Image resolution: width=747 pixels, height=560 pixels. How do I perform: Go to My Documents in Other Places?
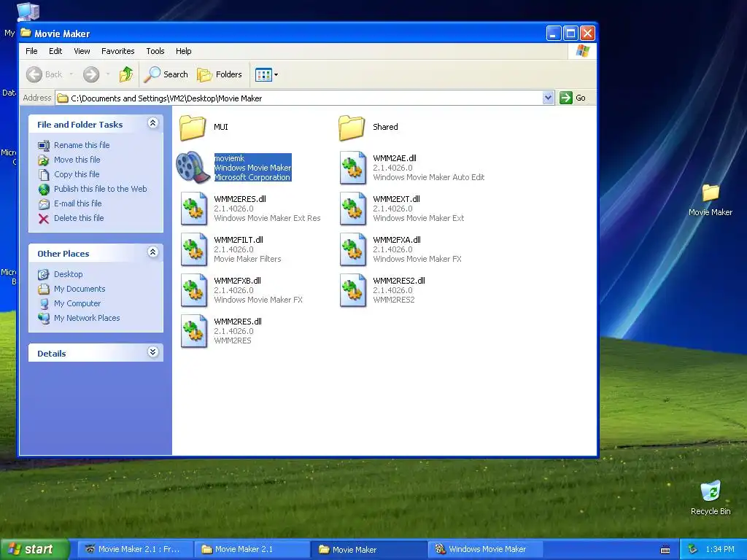[x=80, y=289]
